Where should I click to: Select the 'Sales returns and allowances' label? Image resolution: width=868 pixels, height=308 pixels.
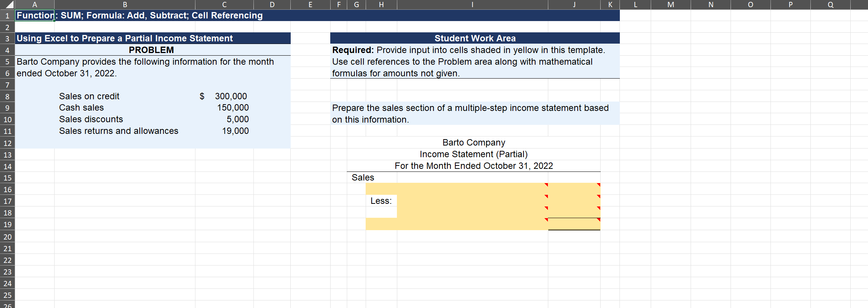coord(119,131)
